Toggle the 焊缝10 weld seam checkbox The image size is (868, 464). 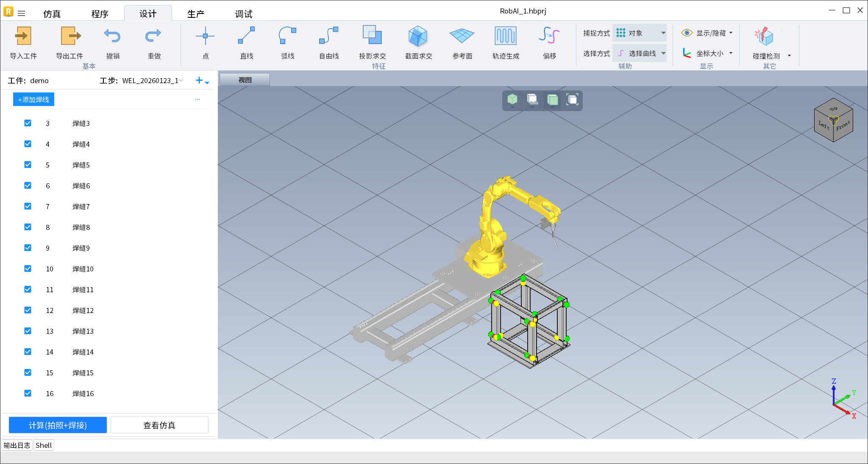[x=28, y=268]
